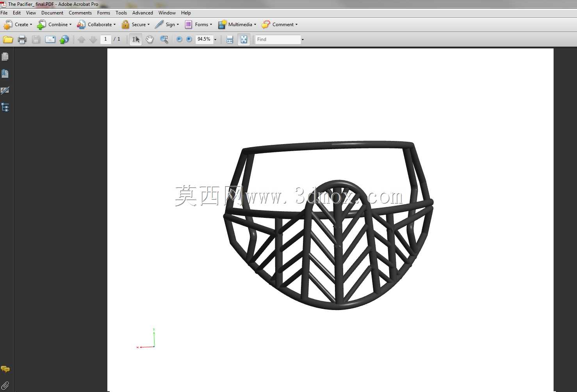Select the Marquee Zoom tool

pos(164,39)
